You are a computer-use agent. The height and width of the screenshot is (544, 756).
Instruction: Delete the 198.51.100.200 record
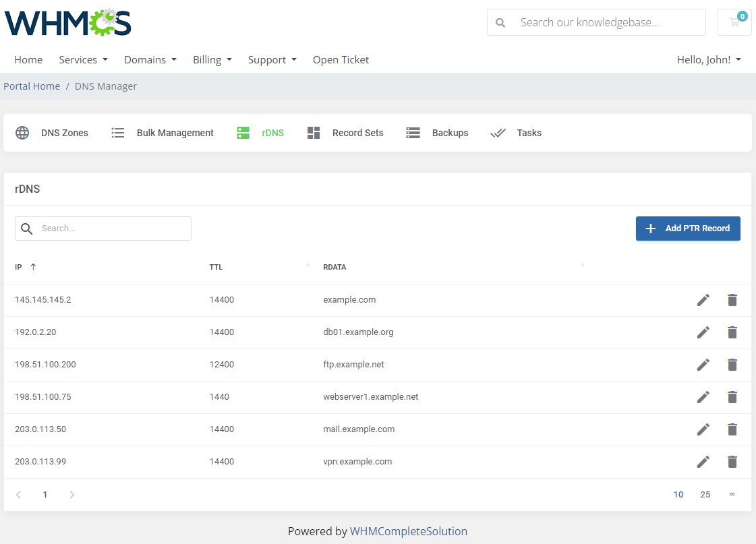click(x=732, y=364)
